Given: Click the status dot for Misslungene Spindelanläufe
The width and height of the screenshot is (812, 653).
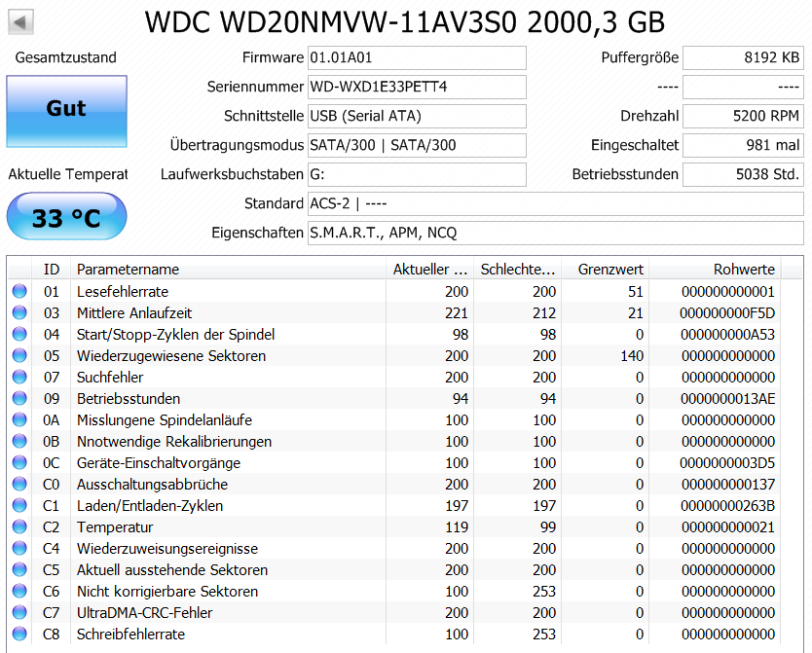Looking at the screenshot, I should [x=19, y=419].
